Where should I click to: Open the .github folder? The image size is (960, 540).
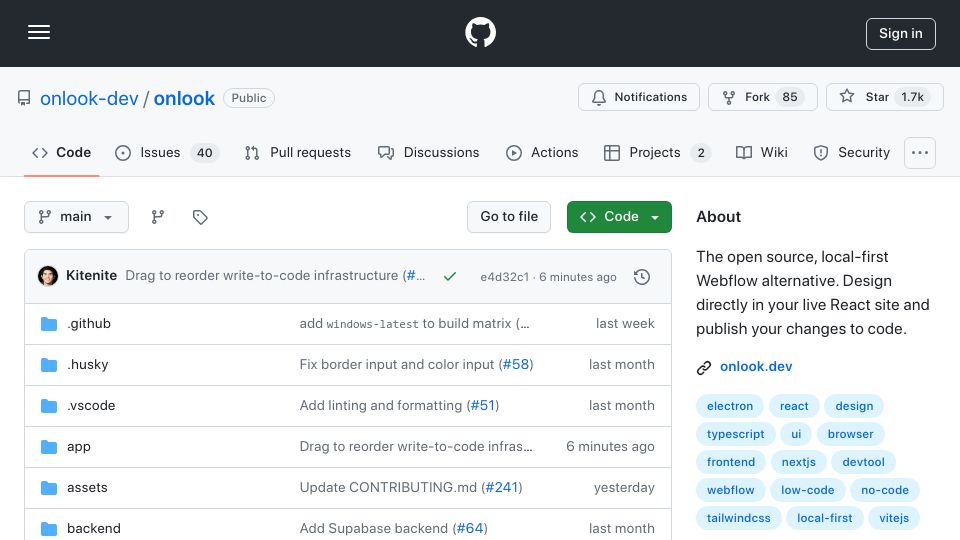pyautogui.click(x=89, y=323)
